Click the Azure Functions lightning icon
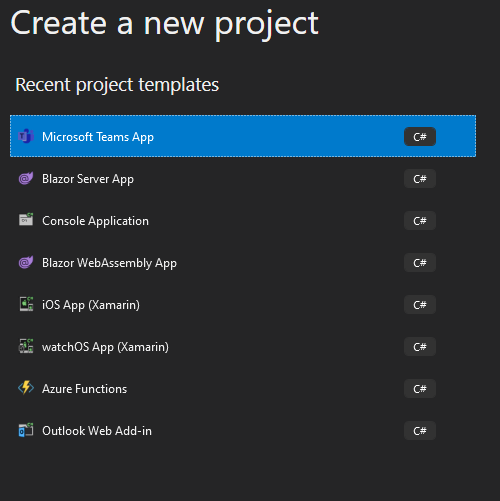 pos(26,388)
